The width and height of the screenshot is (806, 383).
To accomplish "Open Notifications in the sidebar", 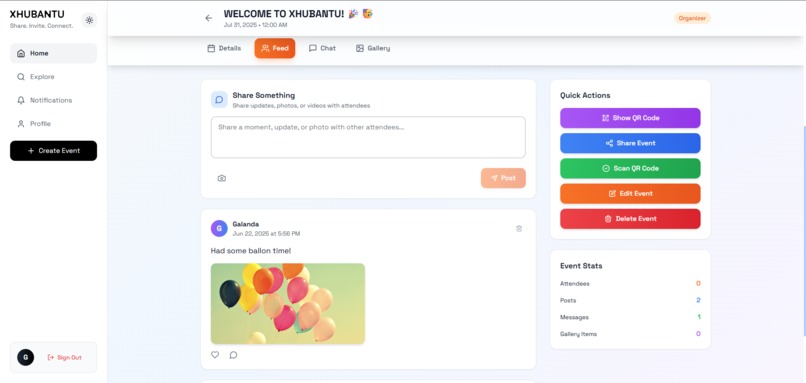I will point(53,100).
